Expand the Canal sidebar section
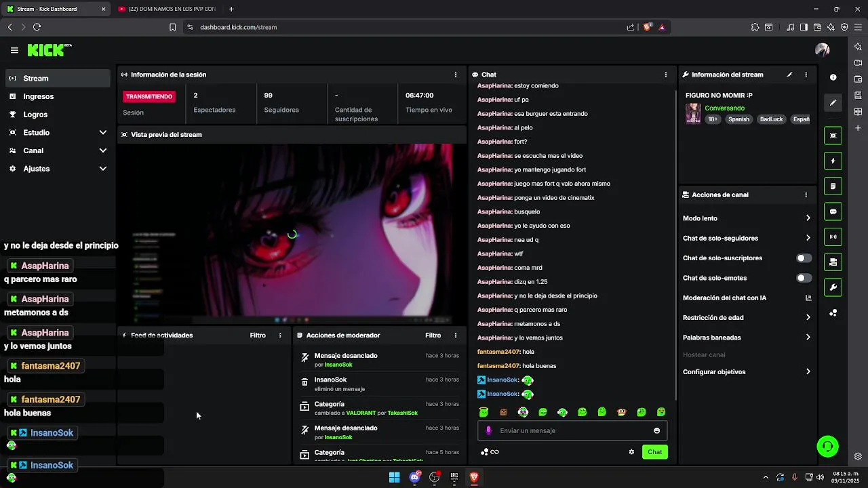 pos(58,150)
